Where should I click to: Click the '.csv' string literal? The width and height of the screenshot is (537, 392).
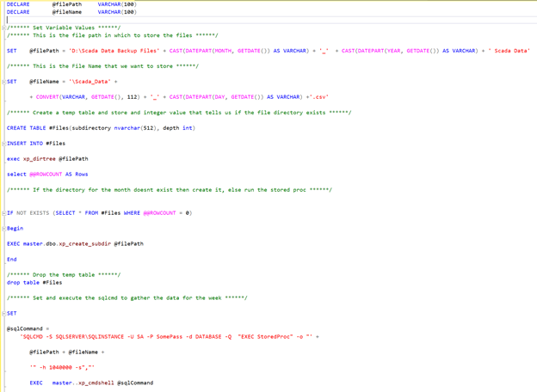[x=318, y=97]
